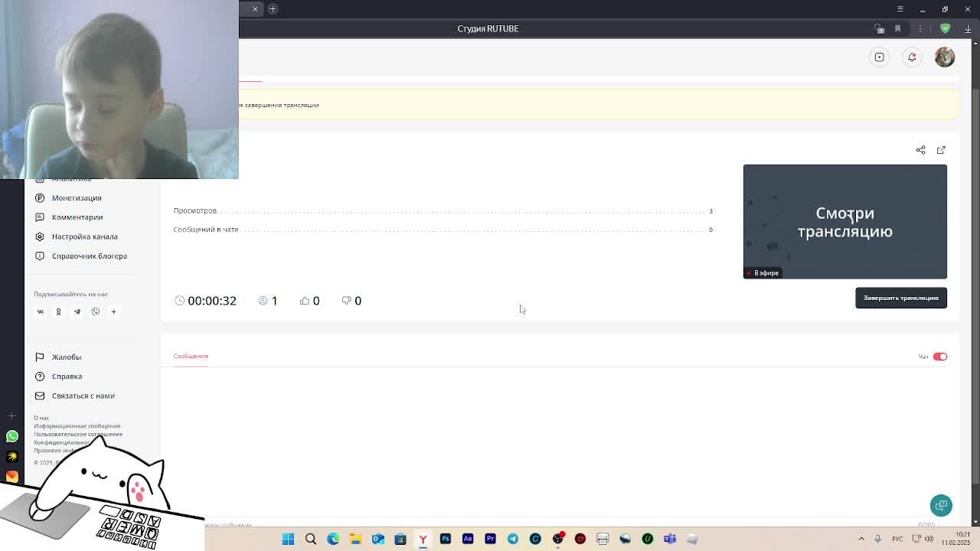Image resolution: width=980 pixels, height=551 pixels.
Task: Open the stream in new window icon
Action: click(941, 150)
